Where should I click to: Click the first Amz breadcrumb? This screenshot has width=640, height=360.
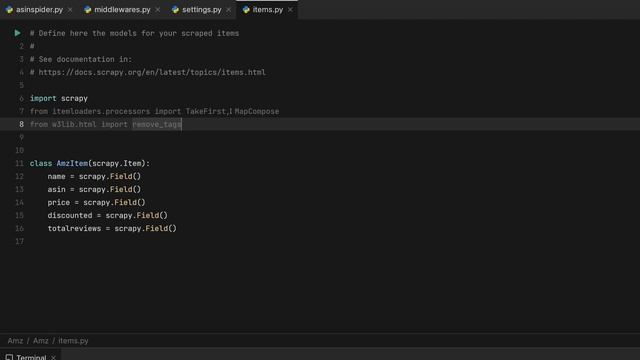coord(16,340)
